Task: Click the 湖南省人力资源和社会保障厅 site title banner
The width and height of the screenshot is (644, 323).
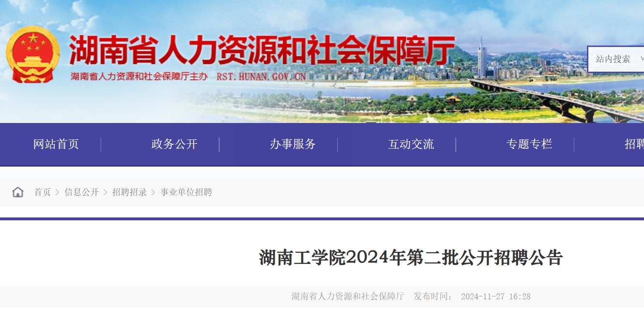Action: point(262,50)
